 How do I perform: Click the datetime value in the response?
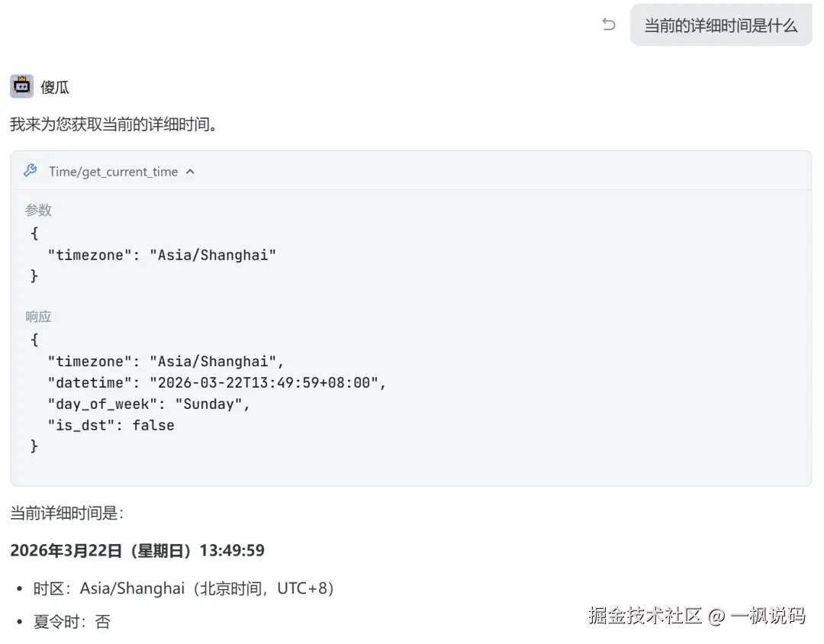click(x=268, y=382)
